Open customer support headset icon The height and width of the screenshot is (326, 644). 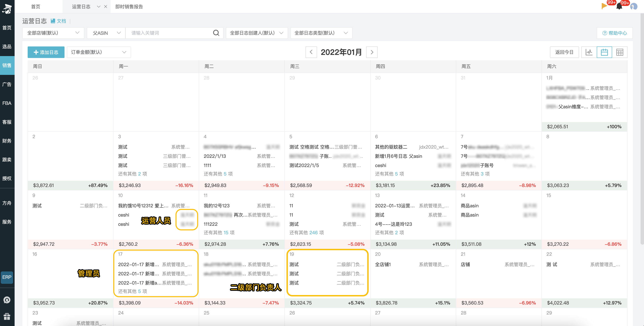click(x=7, y=300)
